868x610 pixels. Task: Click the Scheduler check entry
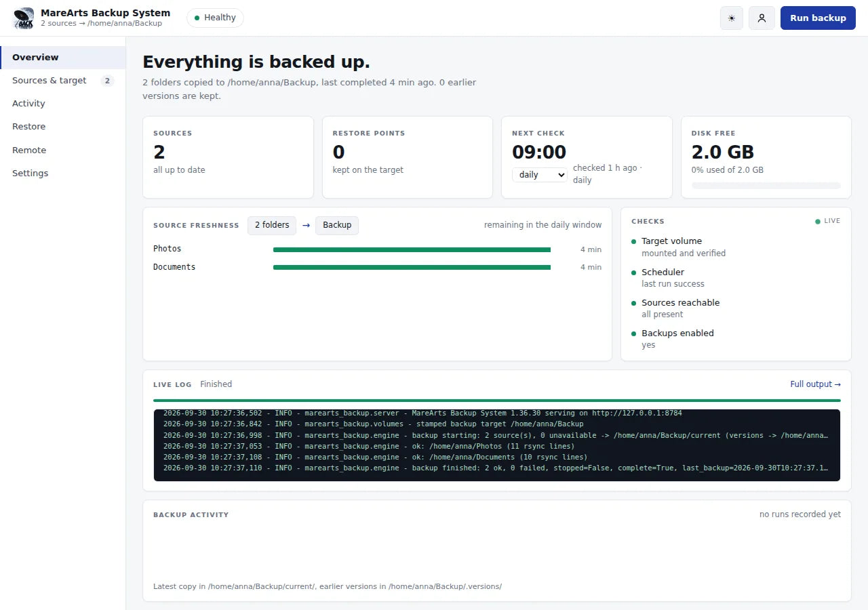tap(736, 278)
